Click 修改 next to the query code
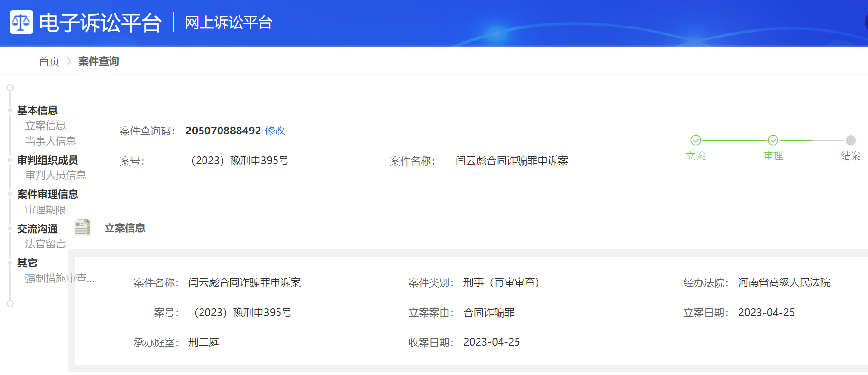 click(275, 131)
